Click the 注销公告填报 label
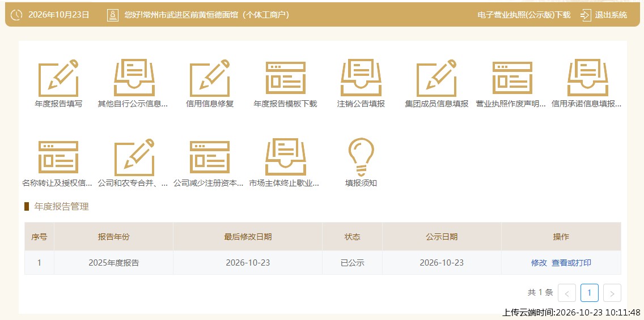Image resolution: width=644 pixels, height=320 pixels. pos(361,104)
